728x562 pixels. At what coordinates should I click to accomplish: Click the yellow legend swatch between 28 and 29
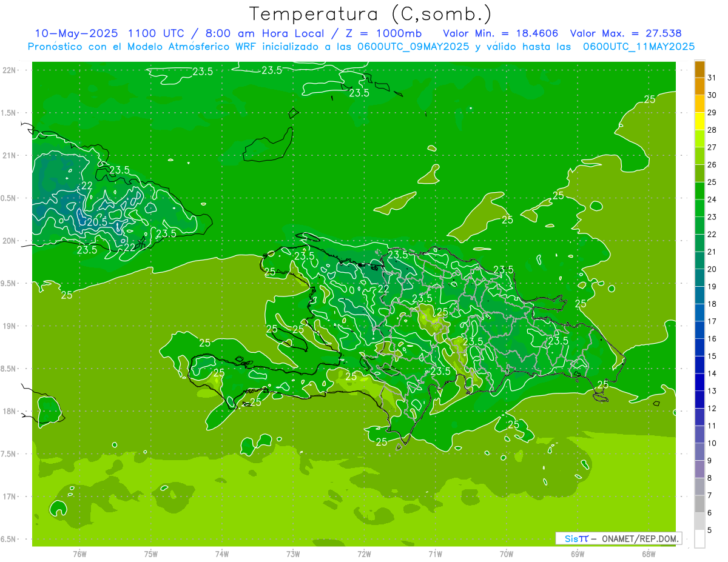[699, 121]
